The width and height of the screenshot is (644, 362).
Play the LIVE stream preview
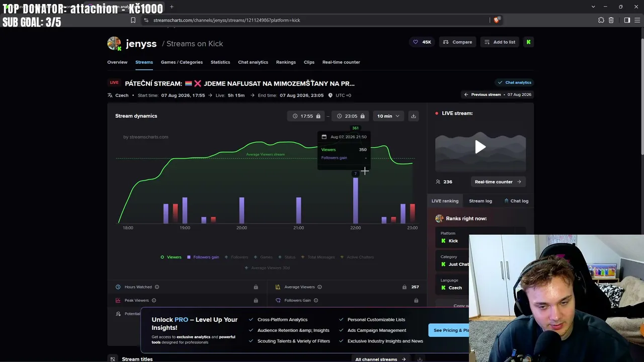480,147
